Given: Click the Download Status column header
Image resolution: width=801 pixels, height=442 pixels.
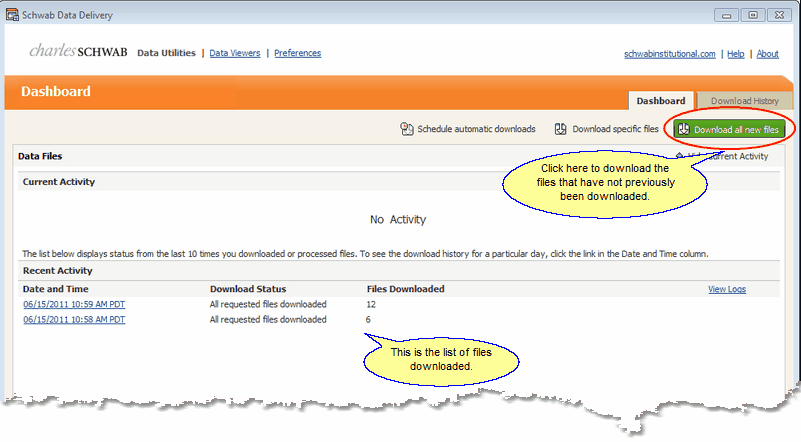Looking at the screenshot, I should (248, 289).
